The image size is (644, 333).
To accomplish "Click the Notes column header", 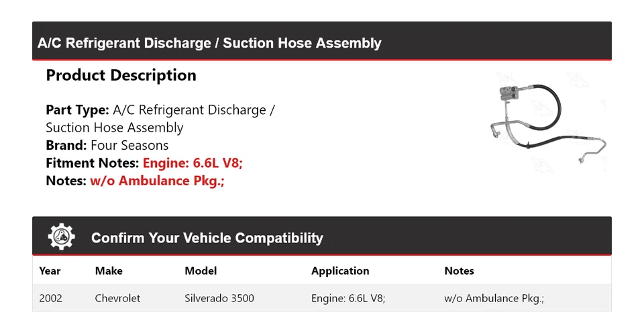I will pyautogui.click(x=459, y=271).
